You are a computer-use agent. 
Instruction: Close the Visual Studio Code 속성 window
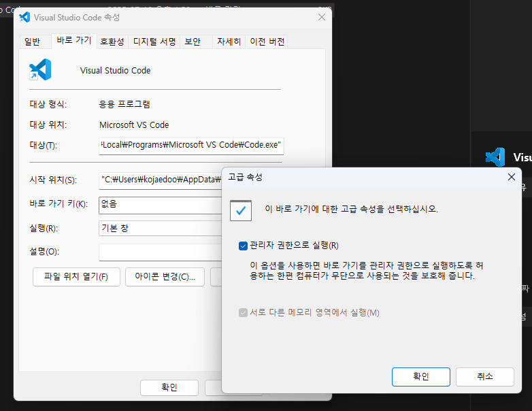[x=322, y=17]
